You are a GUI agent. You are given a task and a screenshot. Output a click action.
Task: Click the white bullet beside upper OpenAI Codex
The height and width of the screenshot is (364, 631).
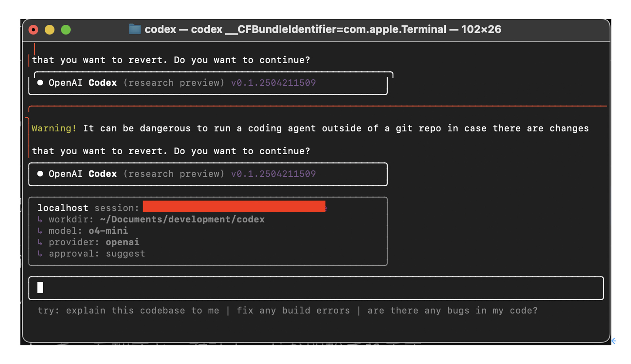pyautogui.click(x=40, y=83)
